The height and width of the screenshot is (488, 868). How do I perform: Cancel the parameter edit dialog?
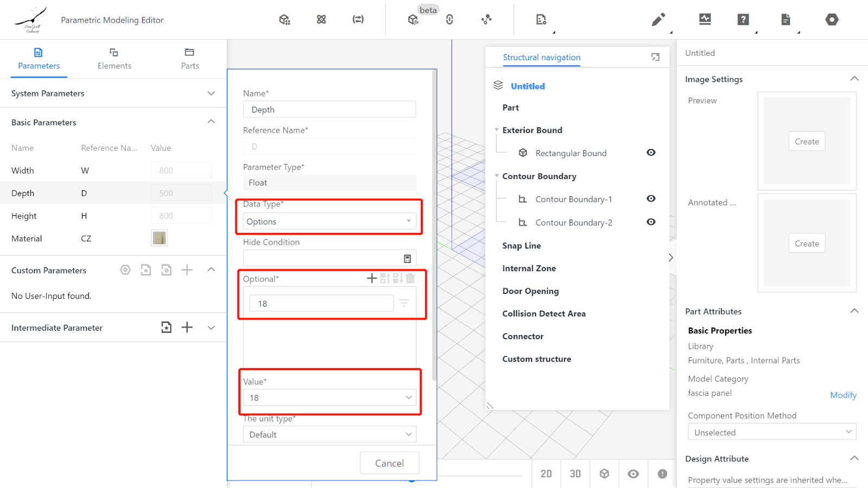pyautogui.click(x=390, y=463)
